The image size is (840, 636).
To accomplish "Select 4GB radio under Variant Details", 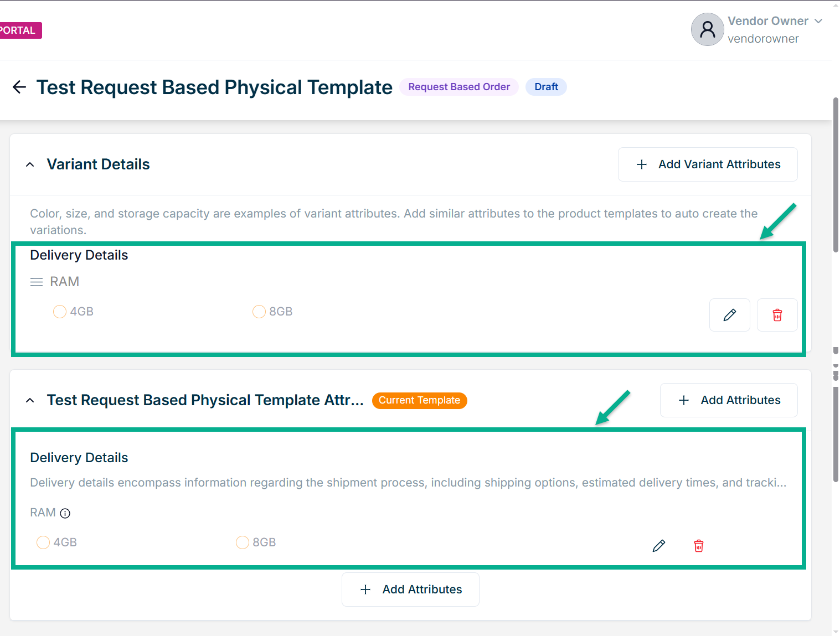I will pyautogui.click(x=60, y=312).
